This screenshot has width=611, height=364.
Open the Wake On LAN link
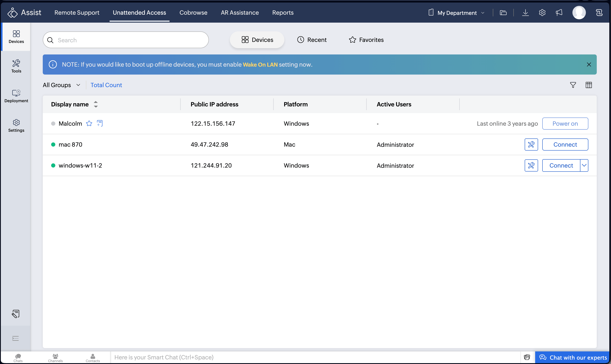click(260, 65)
